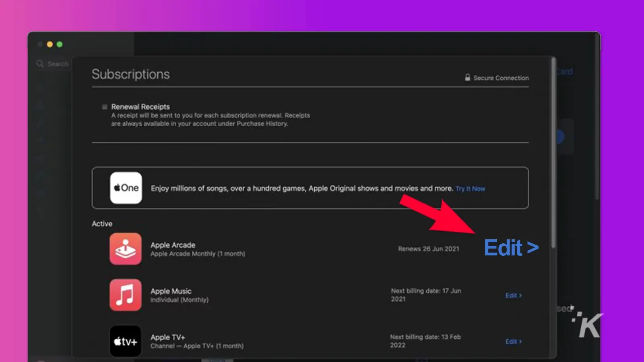Click the Apple One promotional description text

(x=302, y=188)
